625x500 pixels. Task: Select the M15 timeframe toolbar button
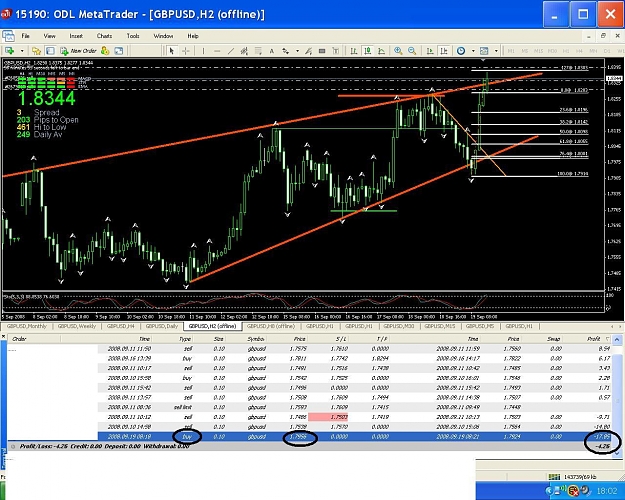coord(539,51)
